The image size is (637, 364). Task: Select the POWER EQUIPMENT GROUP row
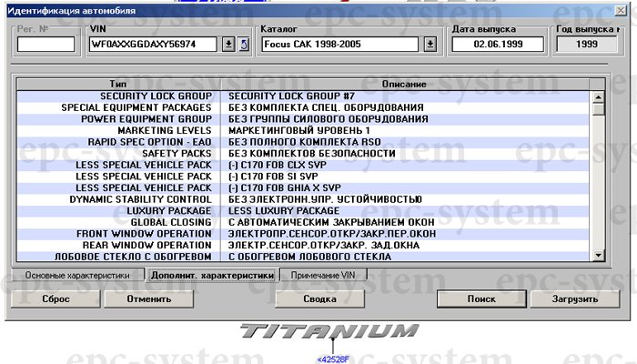coord(303,119)
